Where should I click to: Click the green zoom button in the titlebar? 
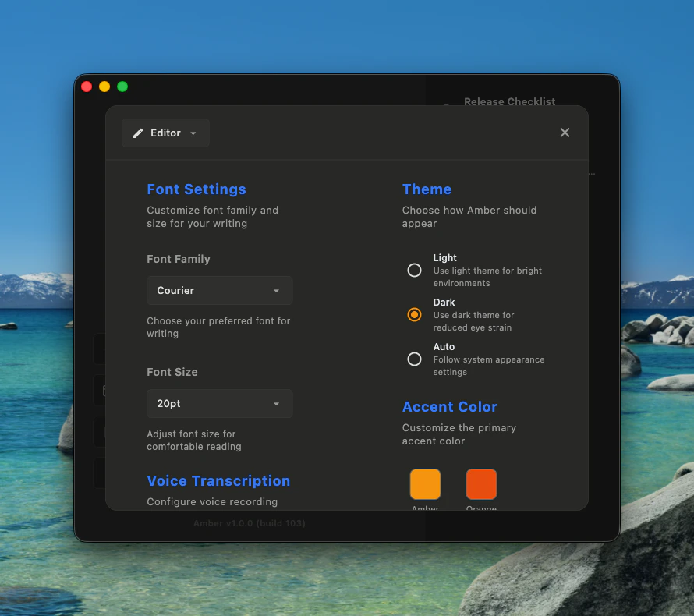coord(122,87)
